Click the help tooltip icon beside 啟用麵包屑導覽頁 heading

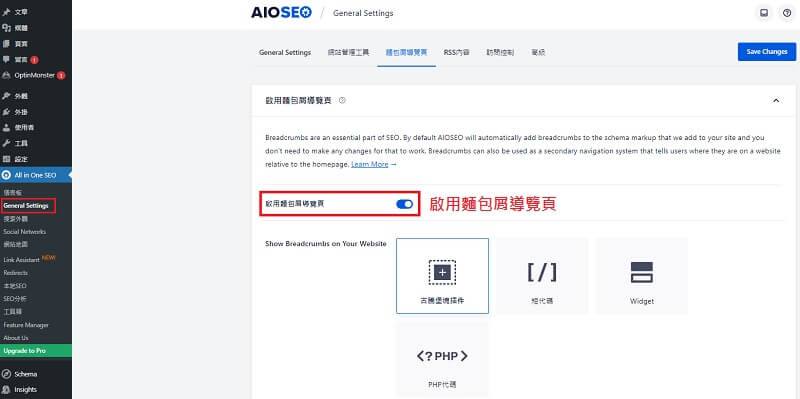pyautogui.click(x=342, y=101)
